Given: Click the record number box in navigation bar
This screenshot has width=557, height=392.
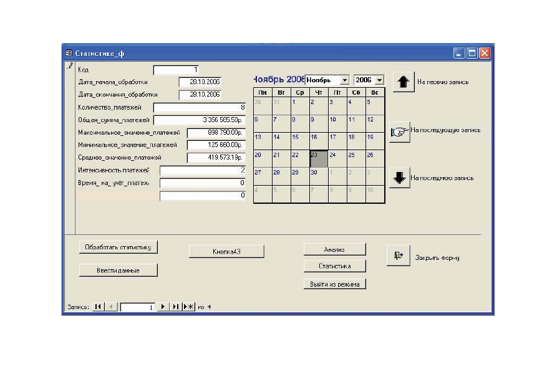Looking at the screenshot, I should point(137,307).
